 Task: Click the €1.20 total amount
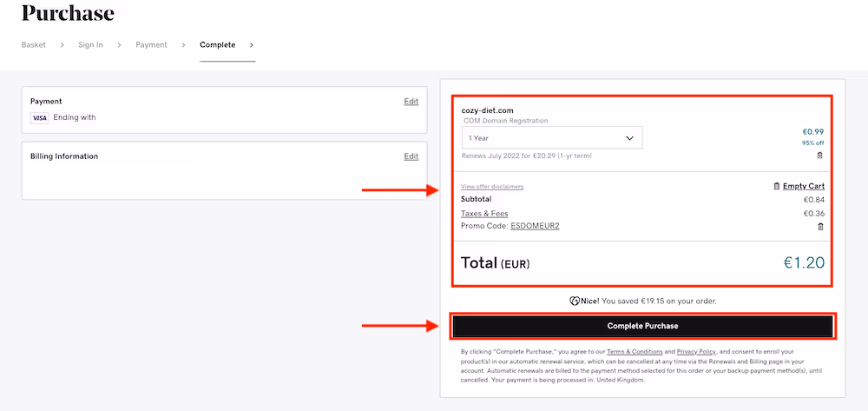tap(804, 262)
